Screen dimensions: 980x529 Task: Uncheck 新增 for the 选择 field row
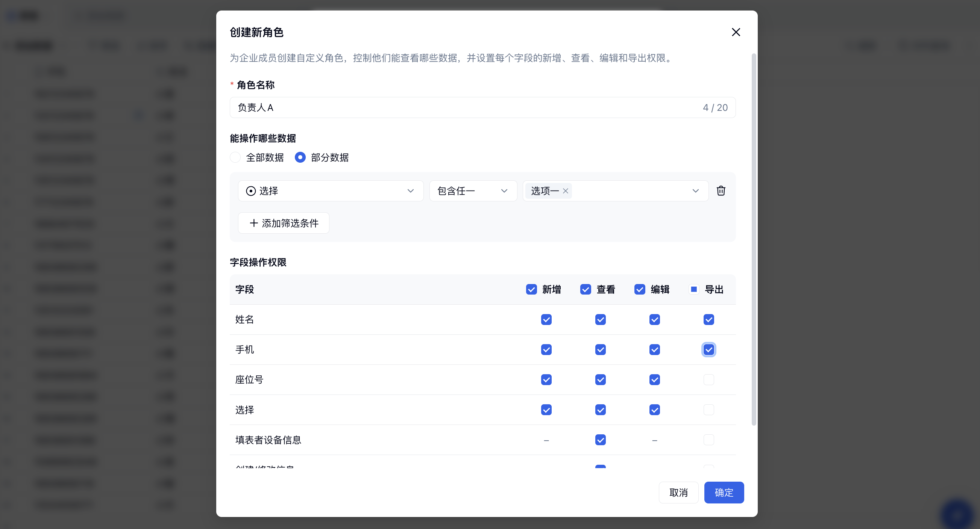(546, 410)
